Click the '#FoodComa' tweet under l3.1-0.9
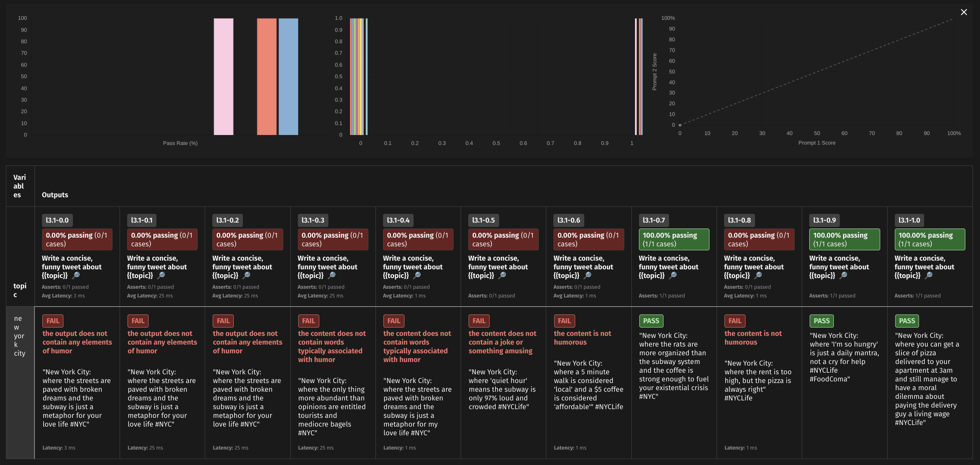Viewport: 980px width, 465px height. point(844,357)
